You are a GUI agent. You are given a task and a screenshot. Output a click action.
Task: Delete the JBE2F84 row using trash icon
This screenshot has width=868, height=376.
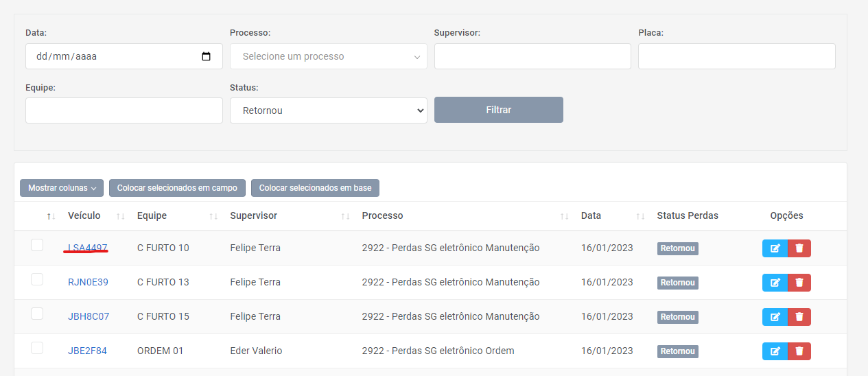[799, 351]
